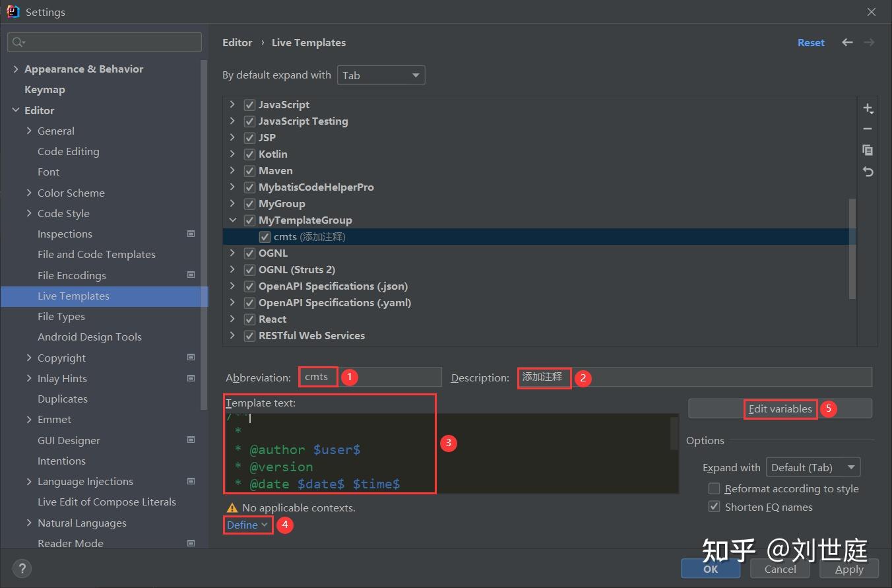Expand the Emmet settings node
The image size is (892, 588).
[x=29, y=419]
